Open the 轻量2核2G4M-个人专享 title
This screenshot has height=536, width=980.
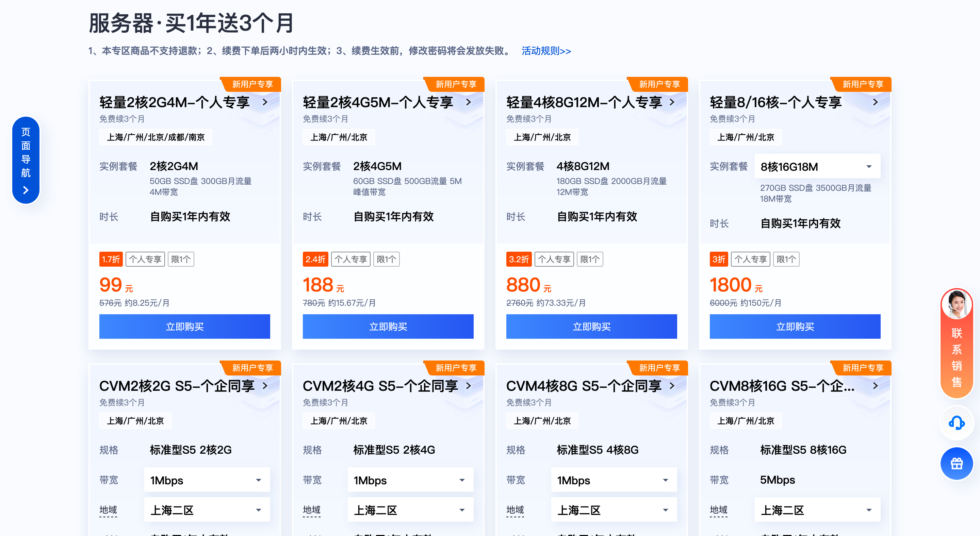coord(174,102)
